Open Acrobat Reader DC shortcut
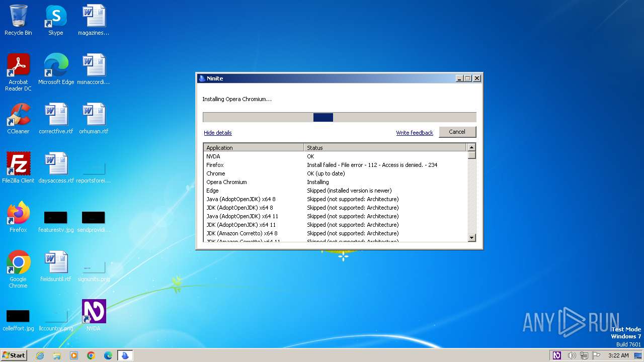644x362 pixels. pyautogui.click(x=18, y=72)
